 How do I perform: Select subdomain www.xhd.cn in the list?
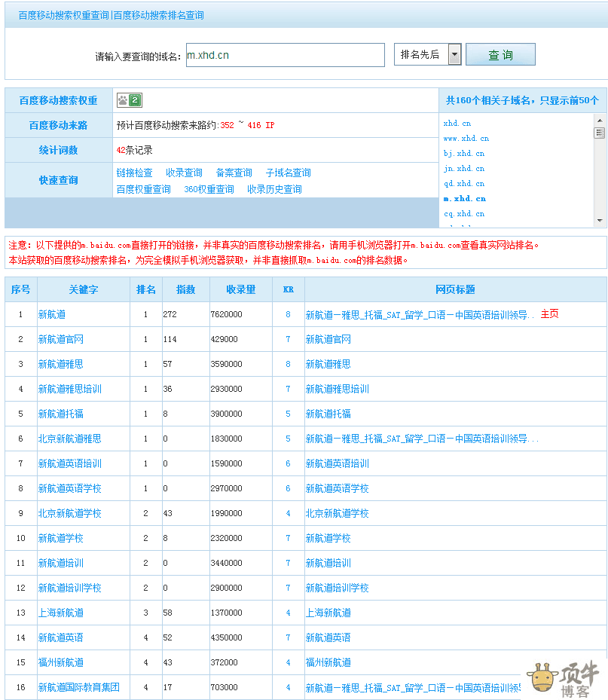(x=466, y=139)
